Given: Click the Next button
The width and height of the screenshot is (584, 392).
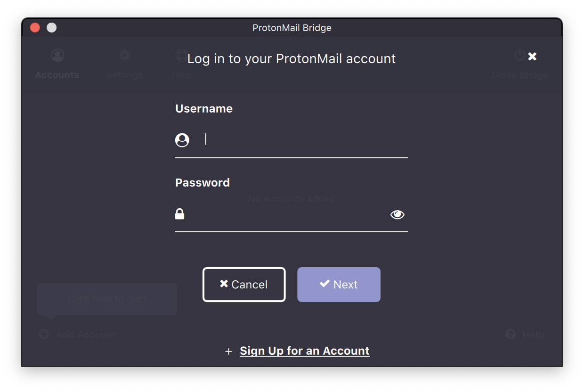Looking at the screenshot, I should tap(339, 285).
